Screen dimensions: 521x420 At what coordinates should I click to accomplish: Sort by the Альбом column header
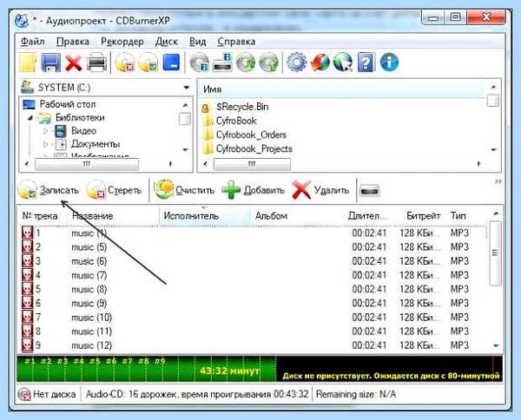tap(296, 216)
